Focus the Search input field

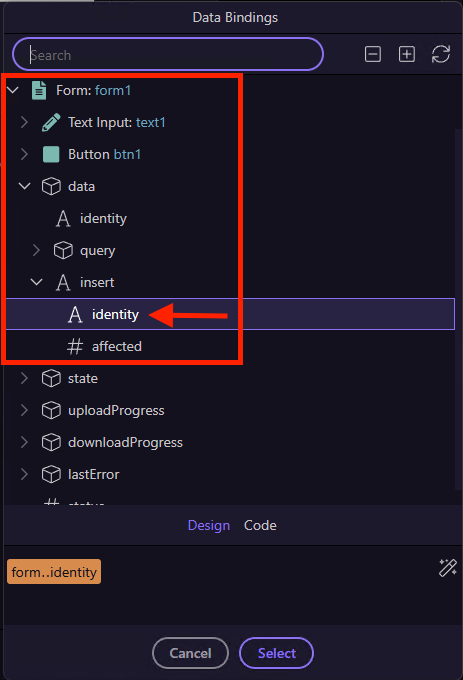[168, 54]
